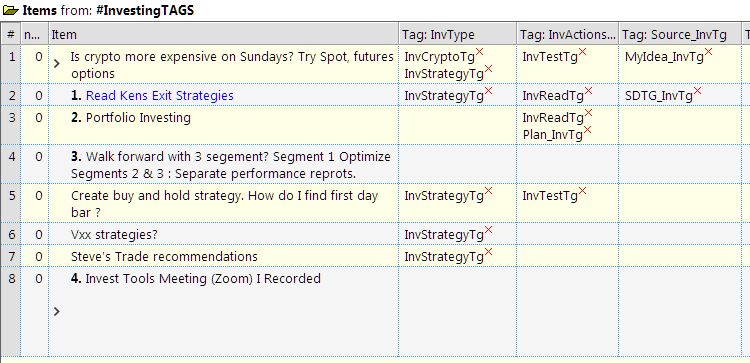Click empty InvType cell of Portfolio Investing row
The image size is (750, 363).
tap(457, 125)
